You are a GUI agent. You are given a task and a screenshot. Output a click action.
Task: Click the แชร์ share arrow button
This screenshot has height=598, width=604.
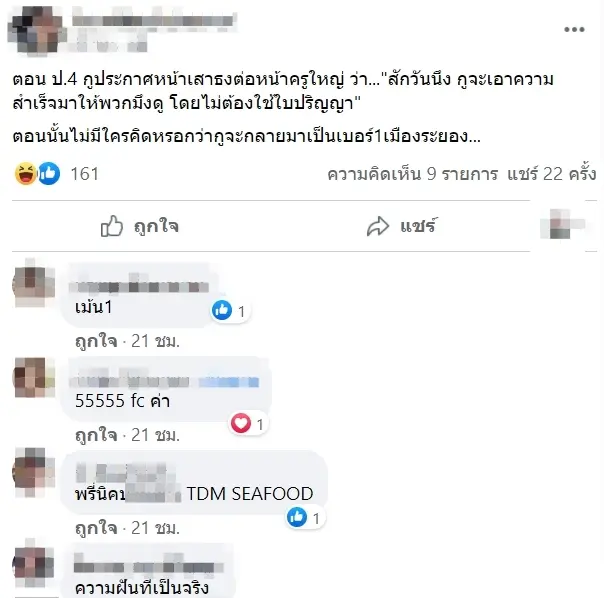tap(402, 226)
